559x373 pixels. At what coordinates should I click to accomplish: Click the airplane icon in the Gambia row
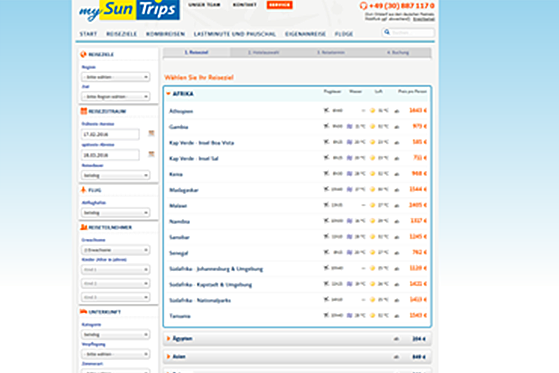pyautogui.click(x=326, y=126)
